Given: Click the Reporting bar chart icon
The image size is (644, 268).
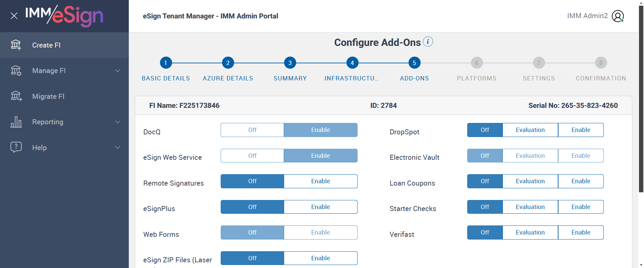Looking at the screenshot, I should pyautogui.click(x=16, y=122).
